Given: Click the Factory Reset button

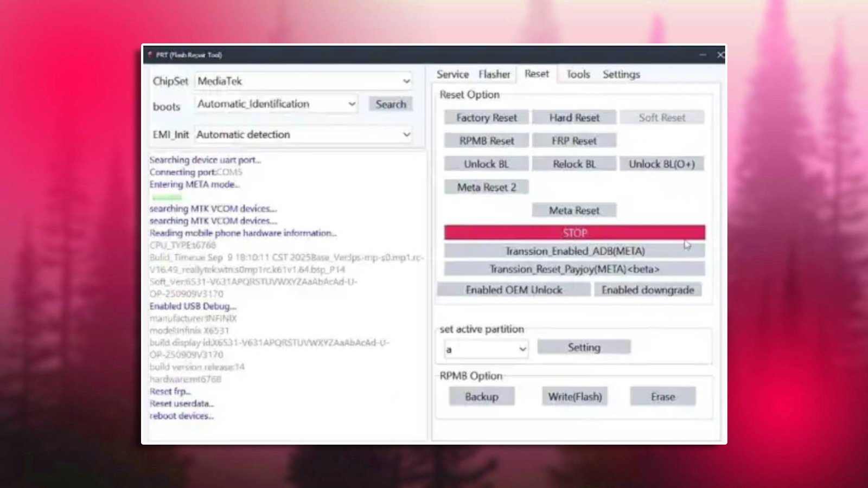Looking at the screenshot, I should [486, 118].
